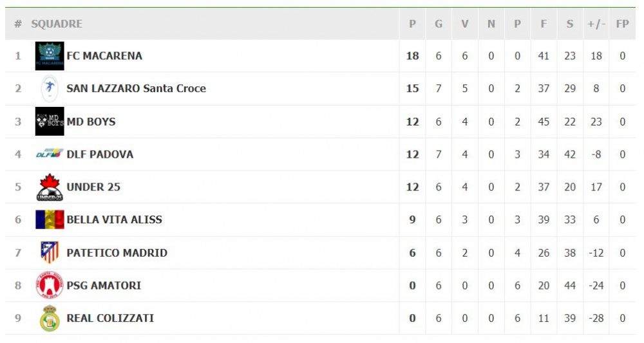
Task: Sort by the SQUADRE column header
Action: point(57,24)
